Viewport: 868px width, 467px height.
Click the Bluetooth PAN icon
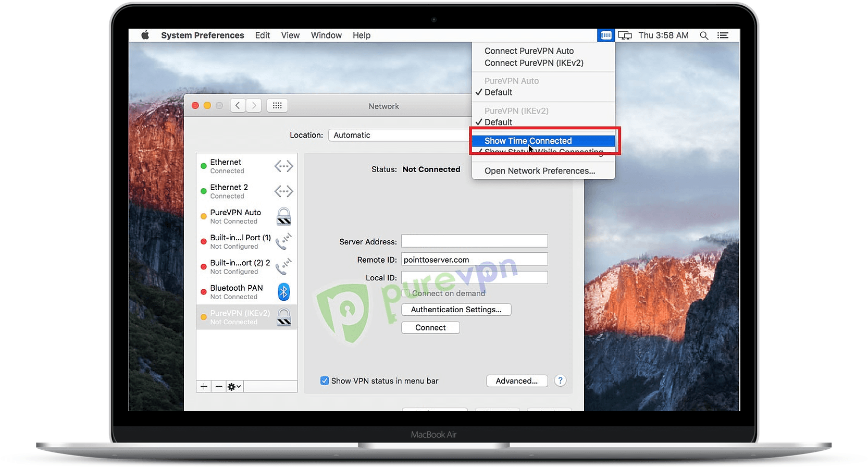point(283,292)
